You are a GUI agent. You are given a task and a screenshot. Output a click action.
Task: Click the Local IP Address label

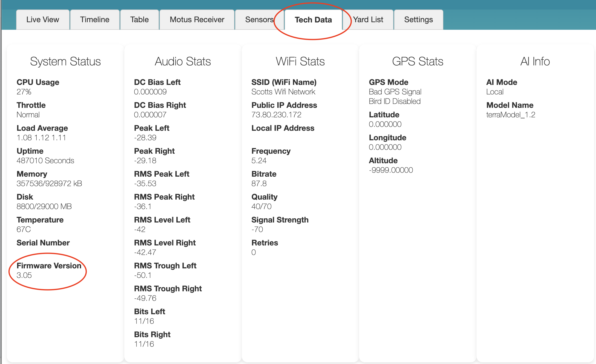tap(283, 128)
